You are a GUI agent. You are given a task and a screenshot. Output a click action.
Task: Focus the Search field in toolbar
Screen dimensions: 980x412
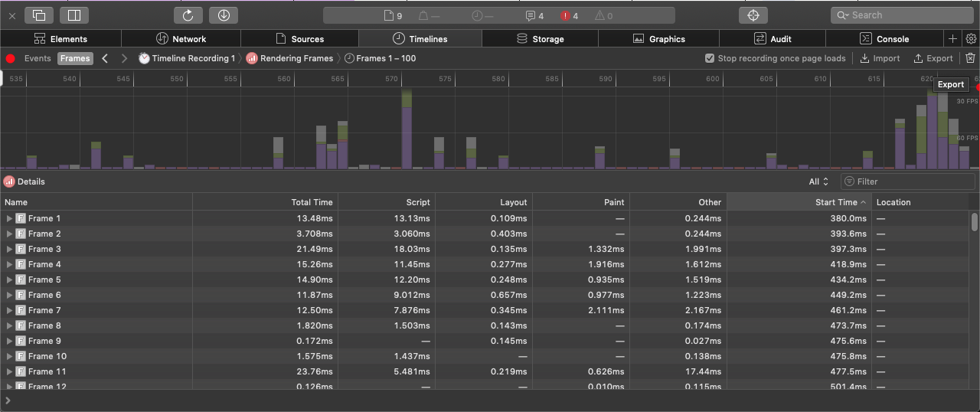(x=902, y=15)
